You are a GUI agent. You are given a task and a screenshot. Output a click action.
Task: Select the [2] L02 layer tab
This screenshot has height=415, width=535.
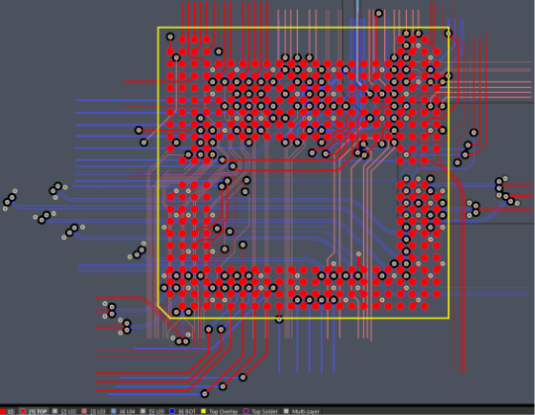click(x=65, y=411)
